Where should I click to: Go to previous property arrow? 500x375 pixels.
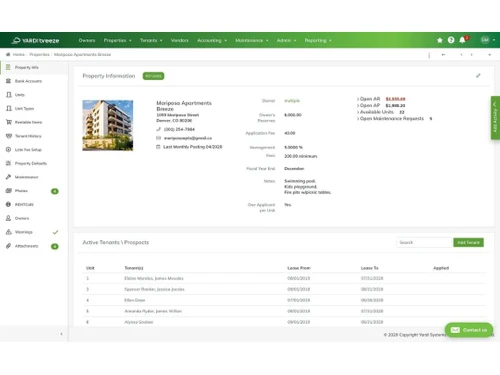[x=461, y=55]
